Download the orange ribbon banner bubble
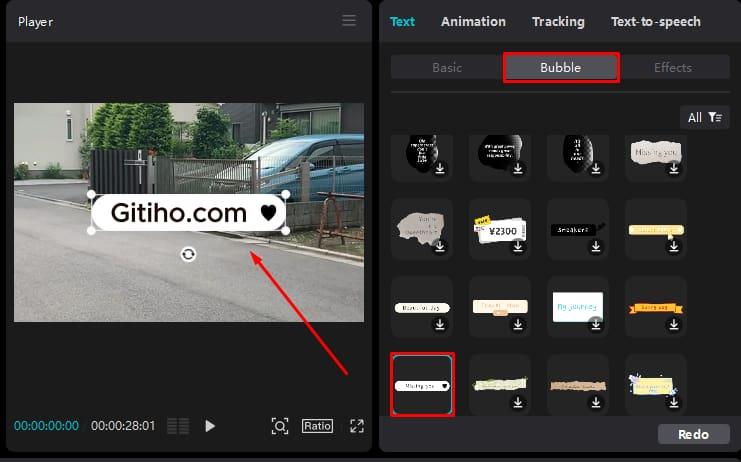Screen dimensions: 741x462 pyautogui.click(x=674, y=324)
